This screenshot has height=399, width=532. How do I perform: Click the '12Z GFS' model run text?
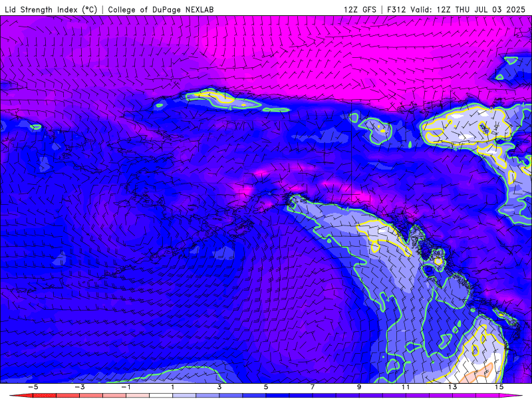point(360,9)
